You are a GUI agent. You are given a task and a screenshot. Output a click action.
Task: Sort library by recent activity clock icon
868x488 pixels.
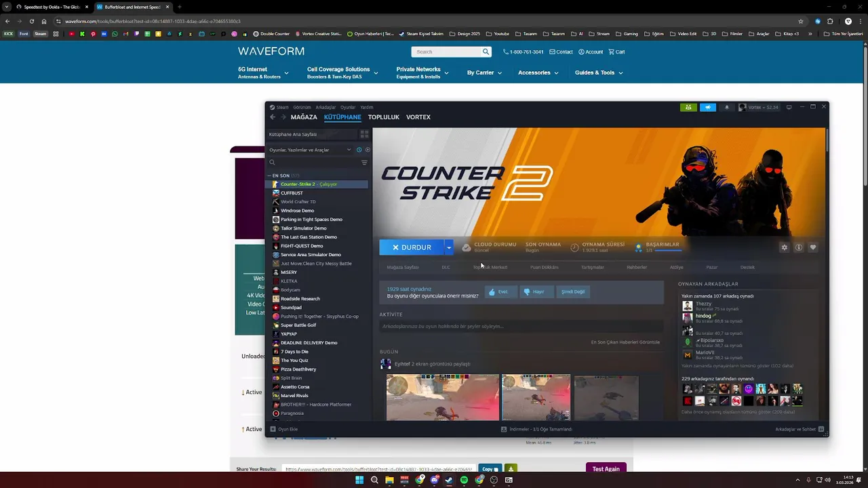tap(359, 150)
